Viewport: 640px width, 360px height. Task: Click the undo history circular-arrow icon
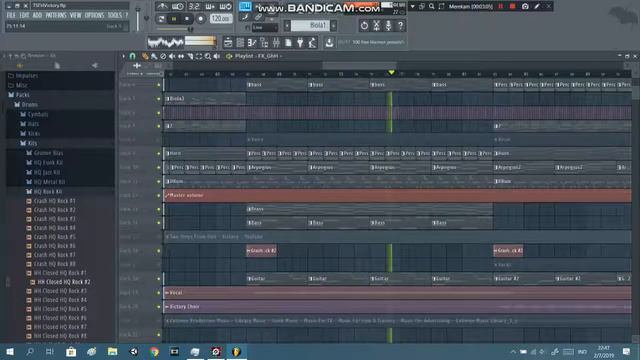coord(364,26)
